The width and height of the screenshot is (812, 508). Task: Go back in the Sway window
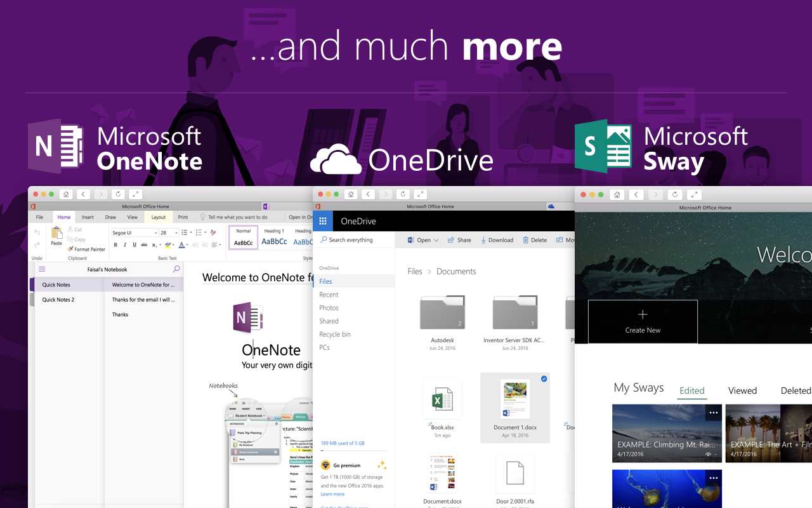pyautogui.click(x=636, y=194)
